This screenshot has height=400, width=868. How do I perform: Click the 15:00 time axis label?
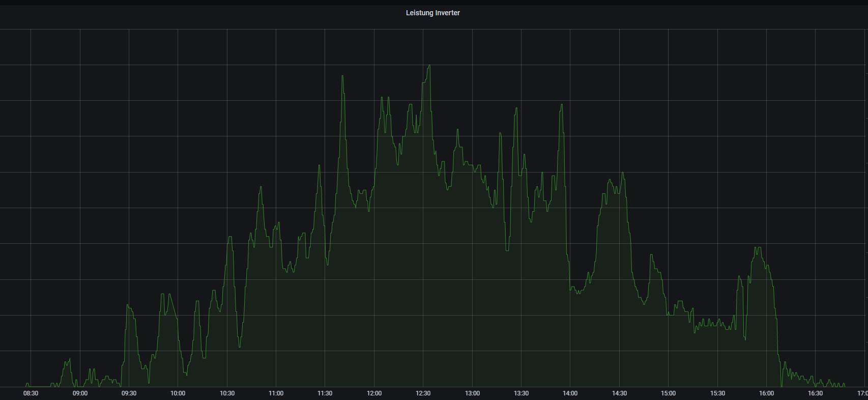coord(668,393)
